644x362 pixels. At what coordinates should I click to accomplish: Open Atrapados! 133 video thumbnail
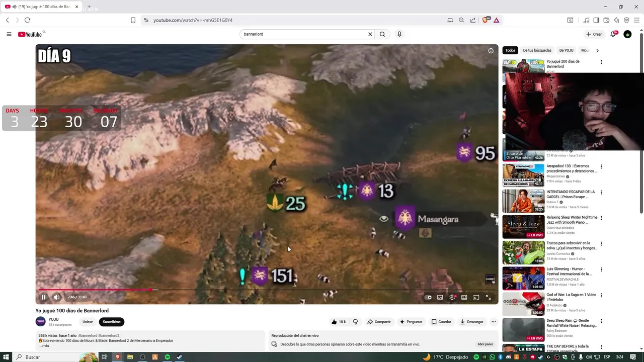(x=523, y=175)
